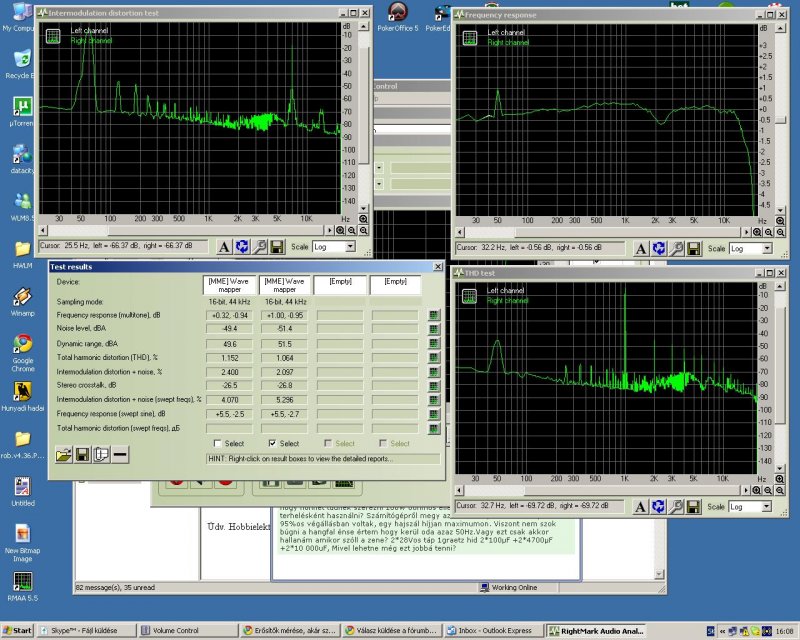Open wrench settings in THD test window

tap(676, 507)
